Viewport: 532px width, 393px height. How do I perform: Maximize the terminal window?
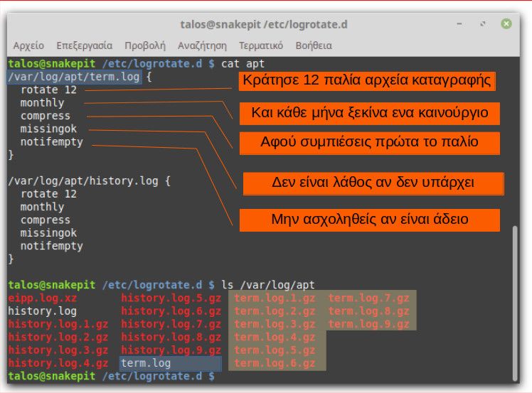(484, 24)
